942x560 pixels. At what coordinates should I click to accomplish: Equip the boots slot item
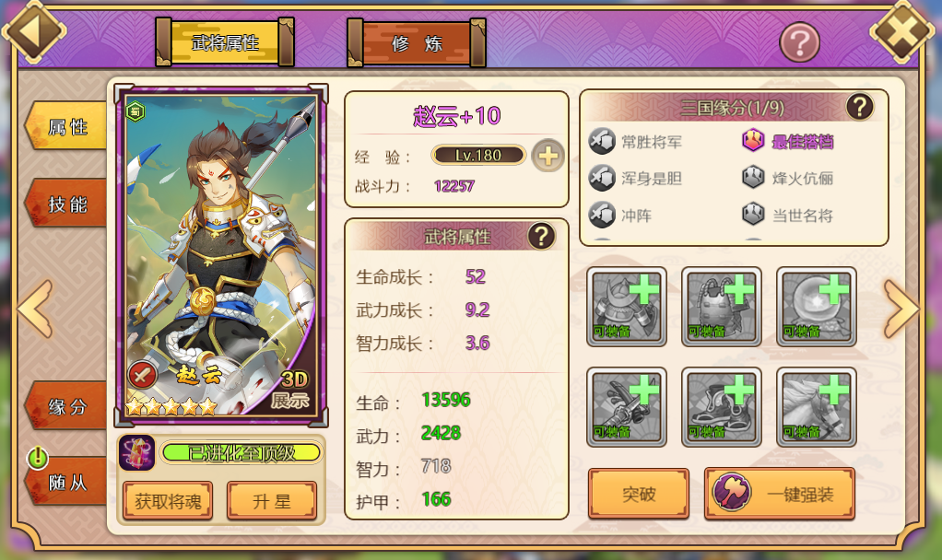pos(722,407)
